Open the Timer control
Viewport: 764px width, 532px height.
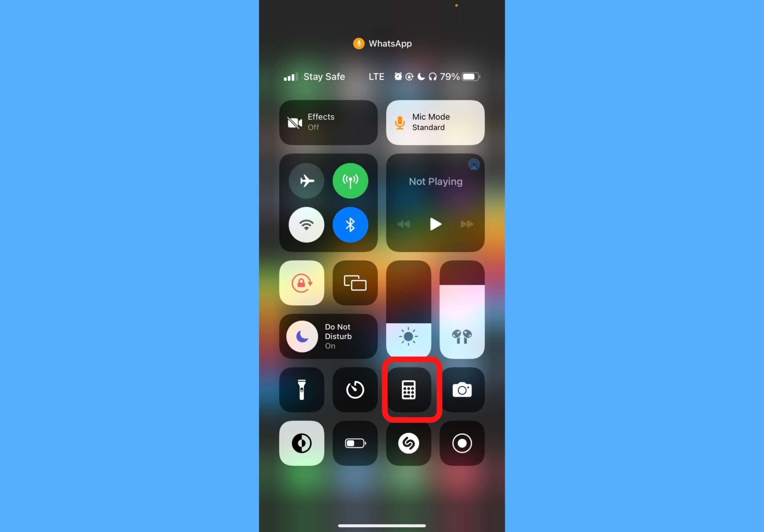355,390
